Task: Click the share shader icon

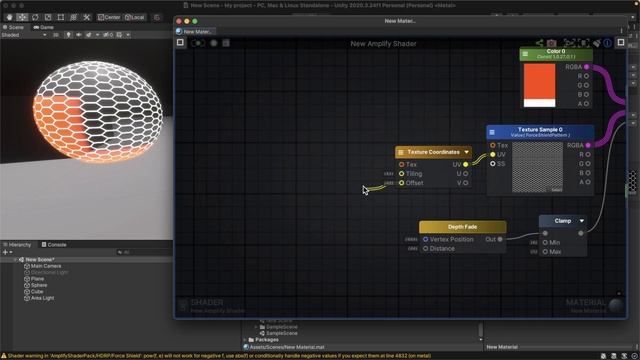Action: pos(539,43)
